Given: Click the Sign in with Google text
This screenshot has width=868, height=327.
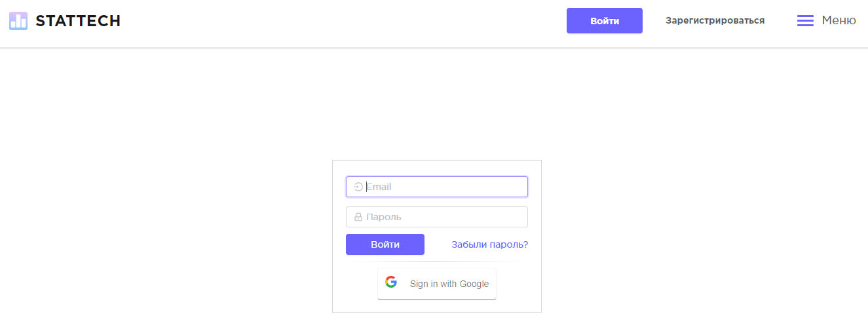Looking at the screenshot, I should click(449, 284).
